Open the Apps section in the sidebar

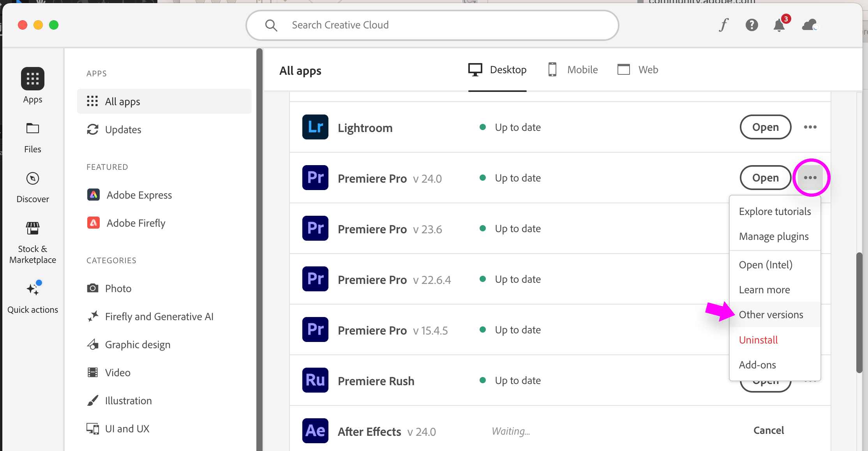(32, 85)
